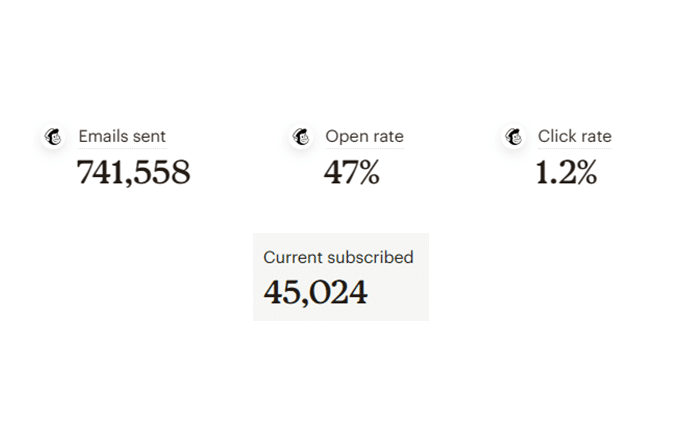This screenshot has width=682, height=431.
Task: Click the percent sign after 47
Action: click(x=369, y=173)
